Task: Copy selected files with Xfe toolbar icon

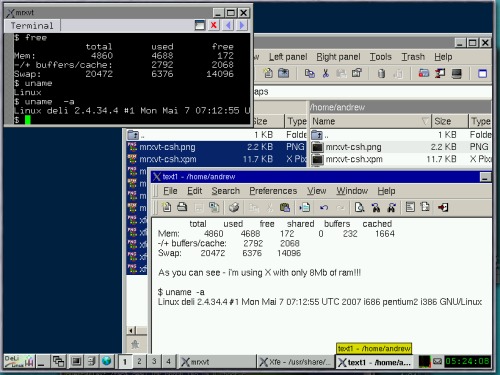Action: pyautogui.click(x=310, y=73)
